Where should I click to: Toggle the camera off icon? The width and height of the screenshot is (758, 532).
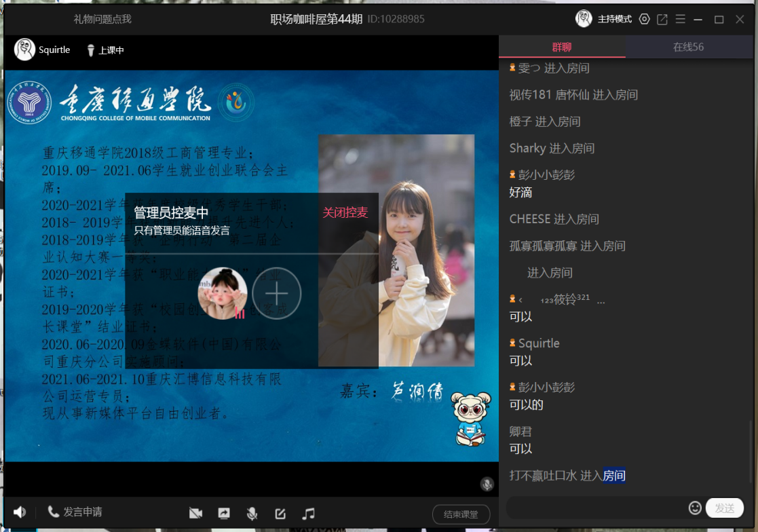(195, 514)
